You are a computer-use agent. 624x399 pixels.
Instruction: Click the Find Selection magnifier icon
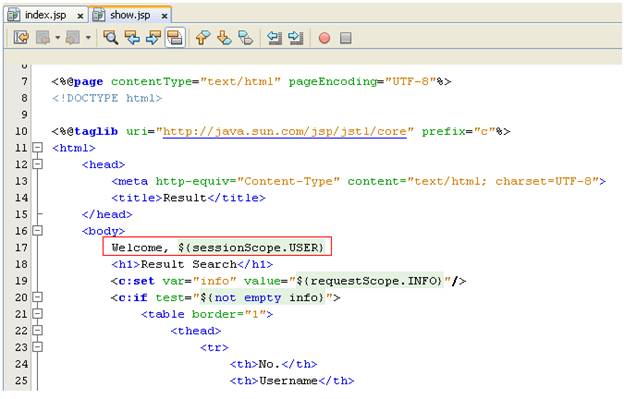[111, 38]
